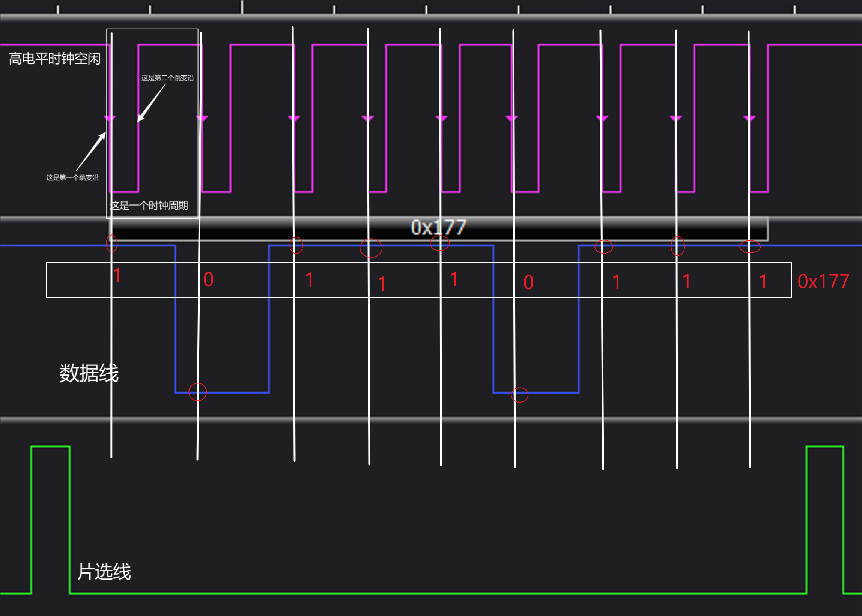862x616 pixels.
Task: Click the second red 0 bit digit
Action: pyautogui.click(x=528, y=282)
